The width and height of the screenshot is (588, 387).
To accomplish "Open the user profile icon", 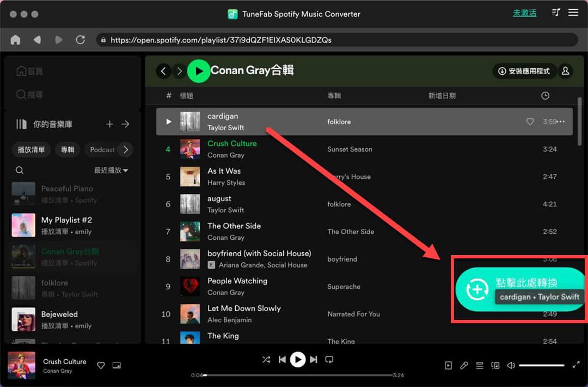I will point(566,71).
